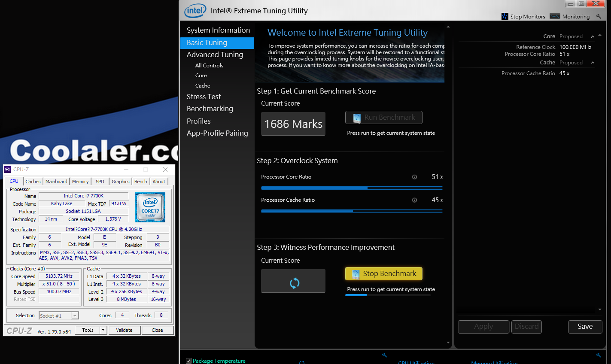The width and height of the screenshot is (611, 364).
Task: Open the Tools dropdown arrow in CPU-Z
Action: point(103,330)
